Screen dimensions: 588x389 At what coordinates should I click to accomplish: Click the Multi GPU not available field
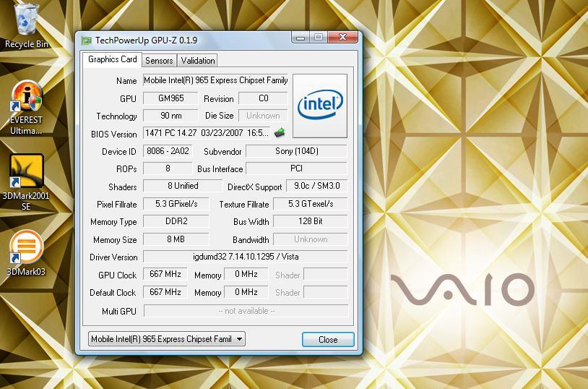click(246, 311)
